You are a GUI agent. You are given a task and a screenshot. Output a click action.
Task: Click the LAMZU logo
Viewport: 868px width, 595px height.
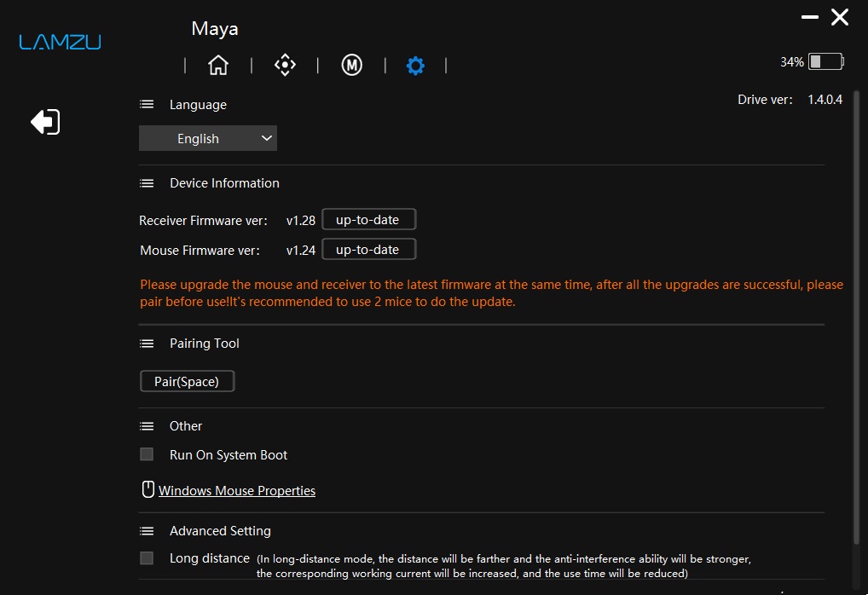point(60,42)
